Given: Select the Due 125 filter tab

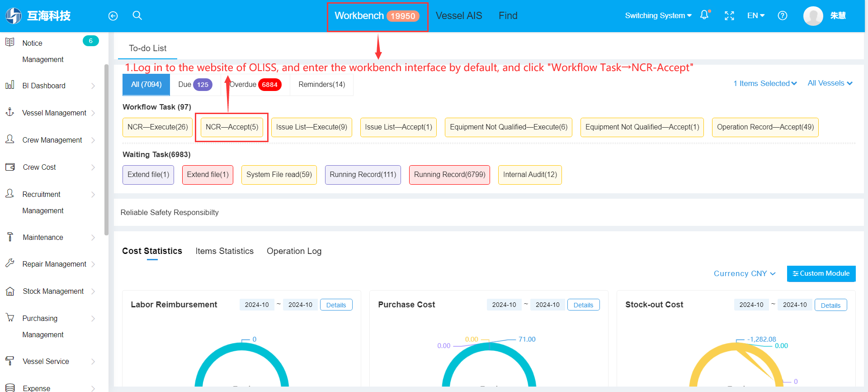Looking at the screenshot, I should coord(195,85).
